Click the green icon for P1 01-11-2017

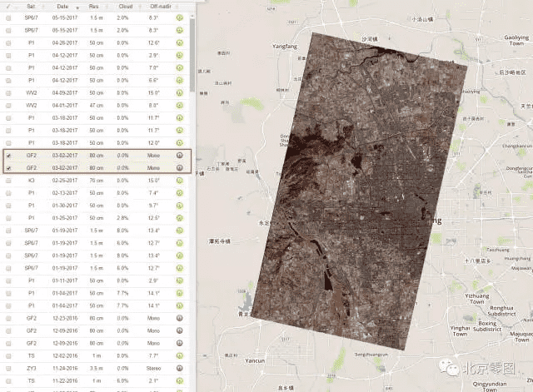pos(180,280)
